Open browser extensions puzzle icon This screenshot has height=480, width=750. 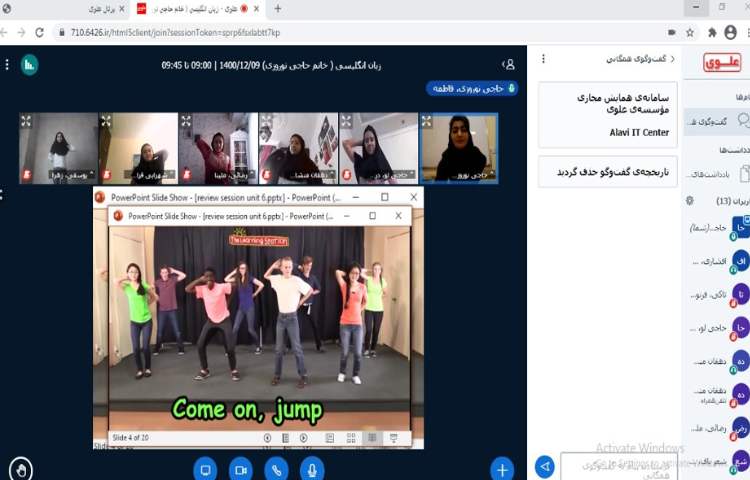[712, 33]
